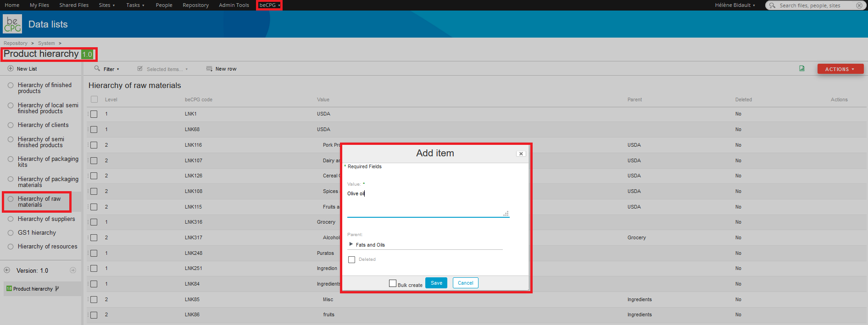This screenshot has height=325, width=868.
Task: Click the Parent field showing Fats and Oils
Action: 425,245
